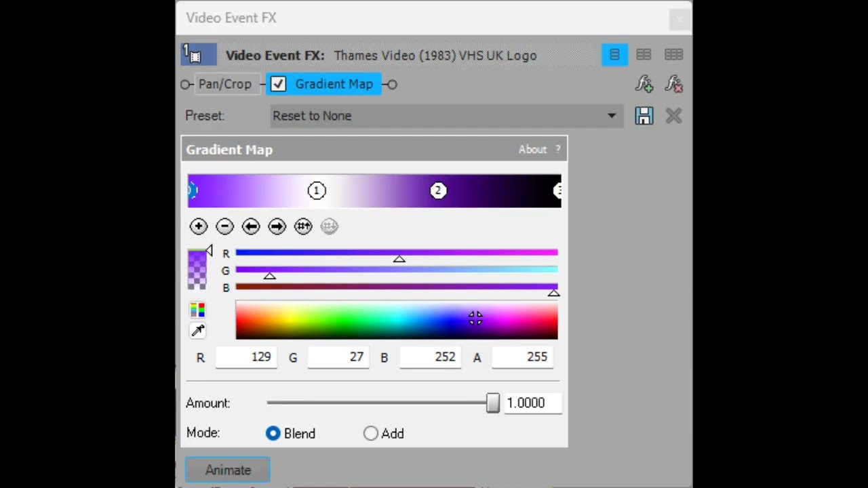Image resolution: width=868 pixels, height=488 pixels.
Task: Click the G value field
Action: (338, 357)
